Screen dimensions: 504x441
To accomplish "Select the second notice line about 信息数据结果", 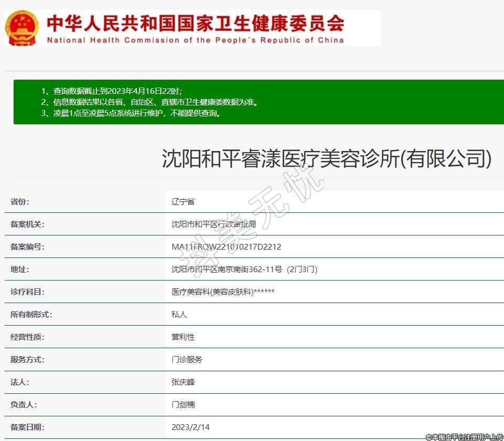I will (150, 102).
